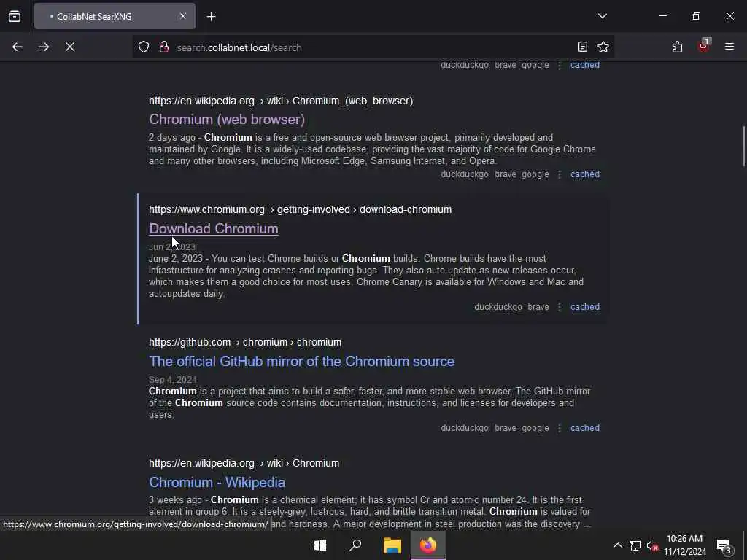Click the github.com chromium URL line
This screenshot has width=747, height=560.
coord(245,343)
